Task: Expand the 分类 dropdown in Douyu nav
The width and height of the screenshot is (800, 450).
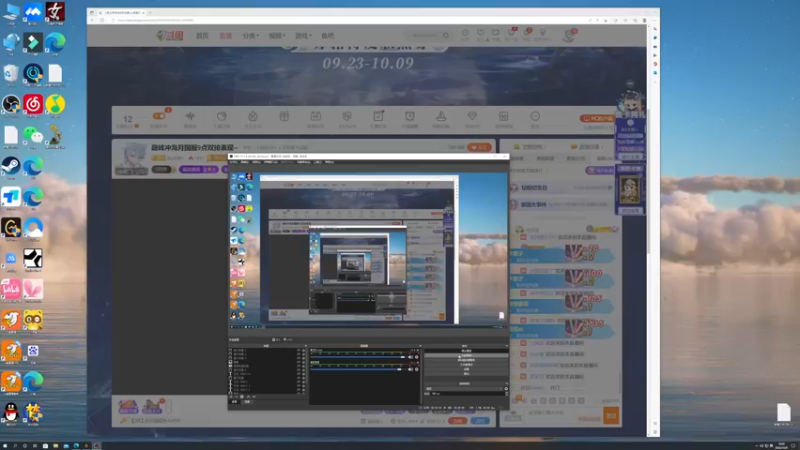Action: (251, 36)
